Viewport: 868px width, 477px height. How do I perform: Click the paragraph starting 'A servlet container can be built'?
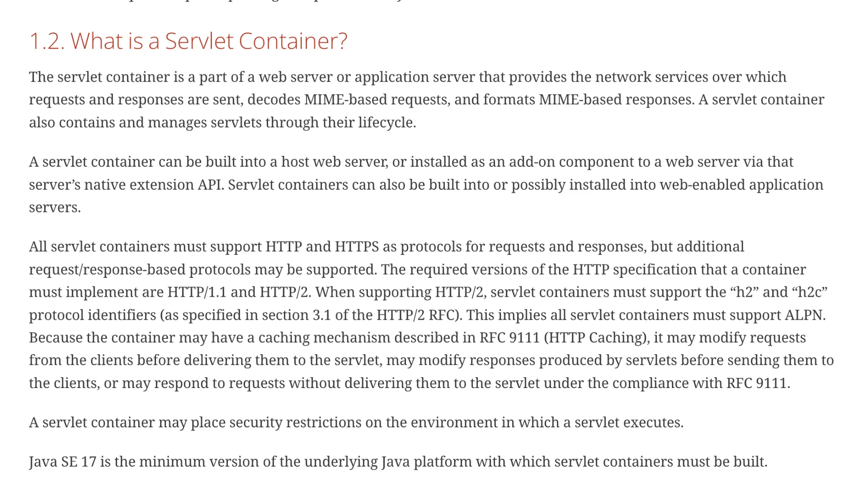[407, 184]
